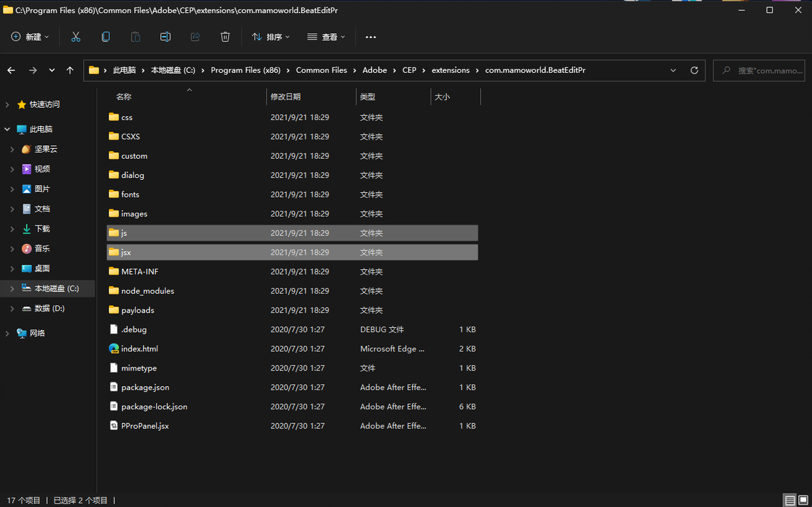
Task: Switch to large icons view in status bar
Action: pyautogui.click(x=803, y=500)
